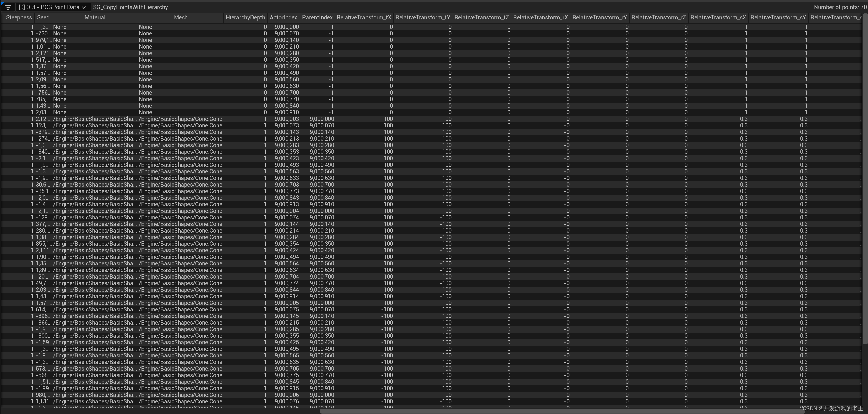Screen dimensions: 868x414
Task: Click the RelativeTransform_rX column header
Action: click(540, 17)
